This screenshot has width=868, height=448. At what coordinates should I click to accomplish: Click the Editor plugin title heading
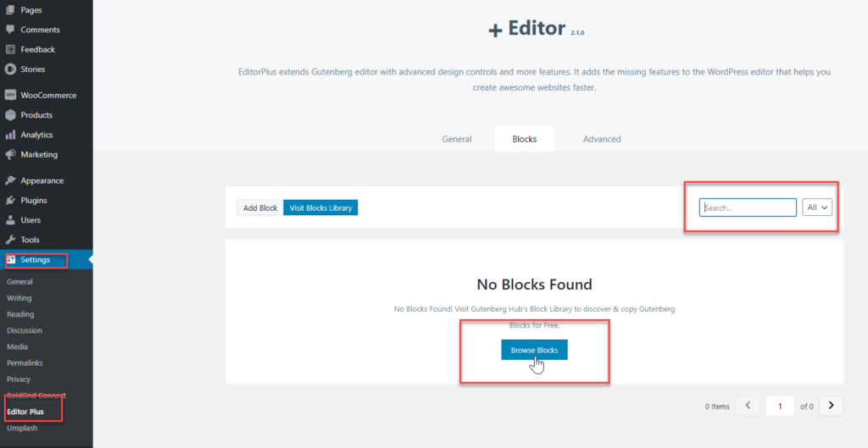coord(536,28)
